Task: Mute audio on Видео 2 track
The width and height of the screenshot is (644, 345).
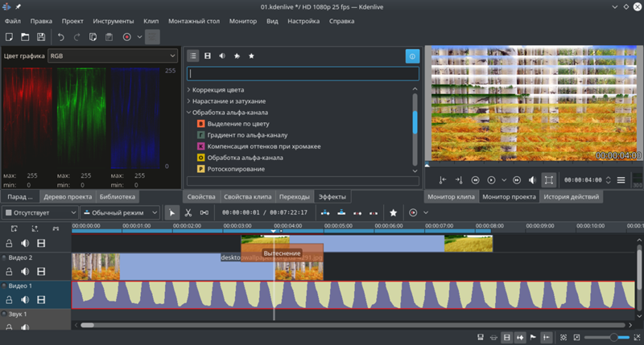Action: pyautogui.click(x=26, y=271)
